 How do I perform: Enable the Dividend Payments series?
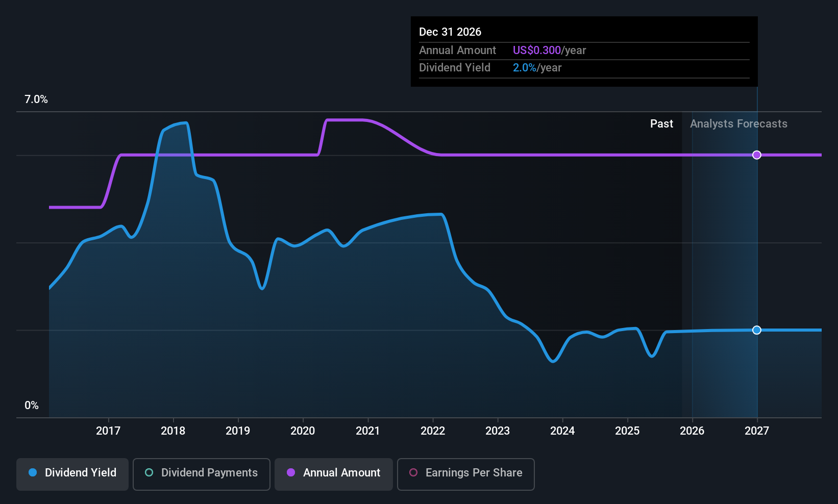[x=201, y=474]
